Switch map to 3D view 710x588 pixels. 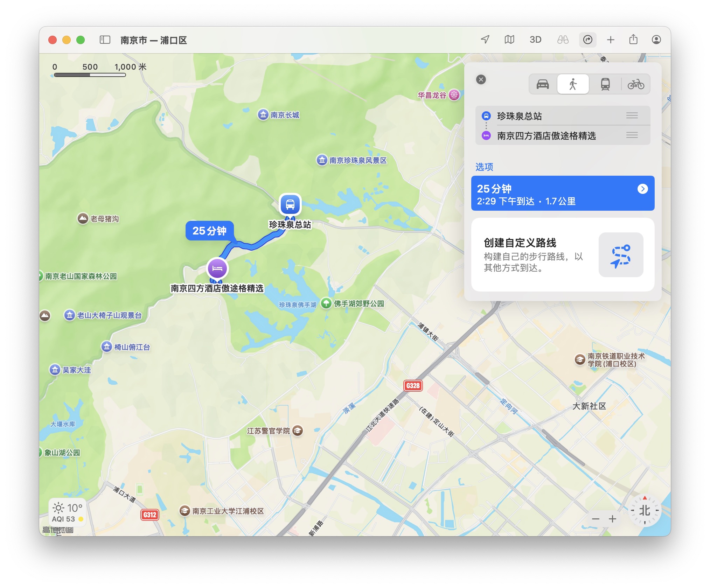coord(535,40)
